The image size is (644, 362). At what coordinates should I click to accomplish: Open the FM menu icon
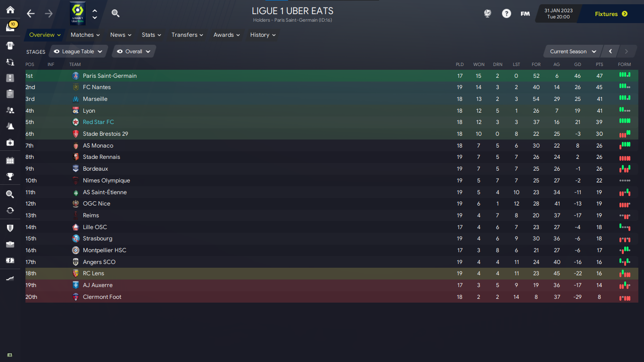click(x=525, y=14)
